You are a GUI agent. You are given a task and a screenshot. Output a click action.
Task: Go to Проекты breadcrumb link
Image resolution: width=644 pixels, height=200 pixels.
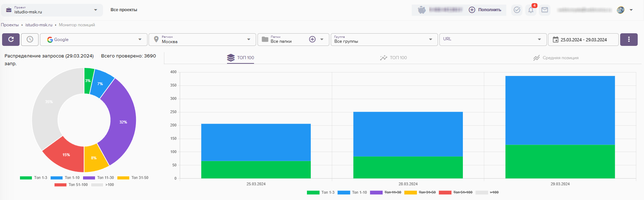10,25
